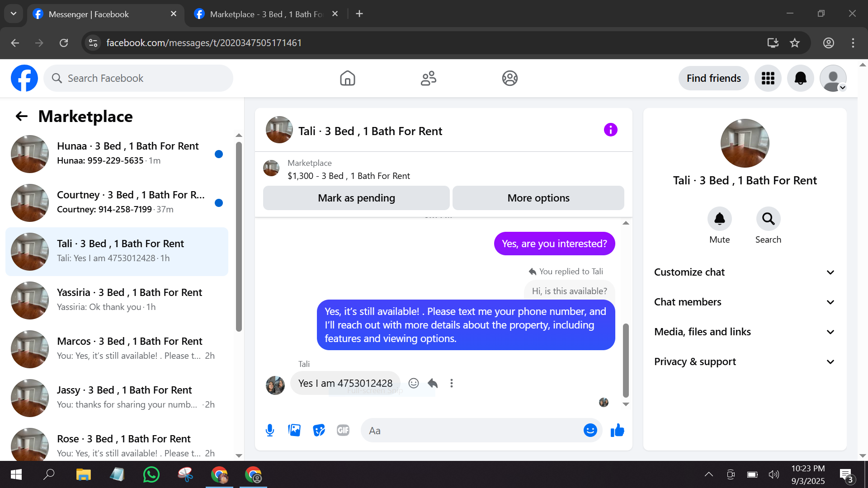Viewport: 868px width, 488px height.
Task: Expand the Chat members section
Action: [x=745, y=302]
